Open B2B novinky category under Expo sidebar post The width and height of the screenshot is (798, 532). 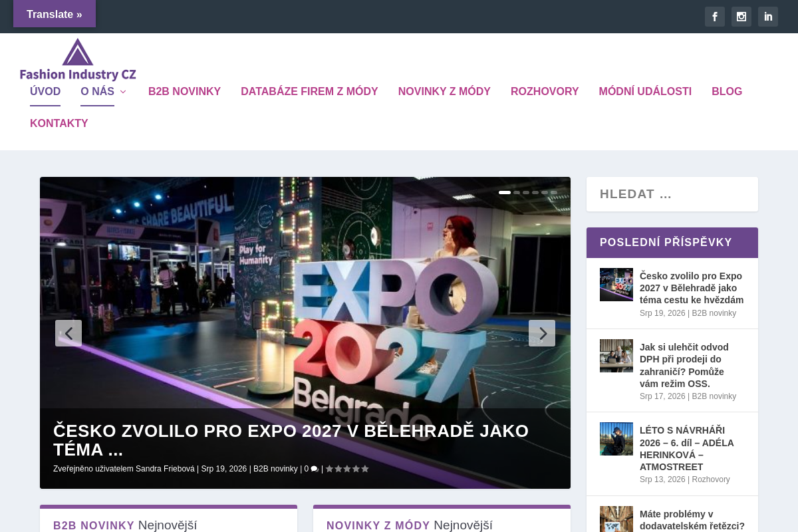point(714,313)
